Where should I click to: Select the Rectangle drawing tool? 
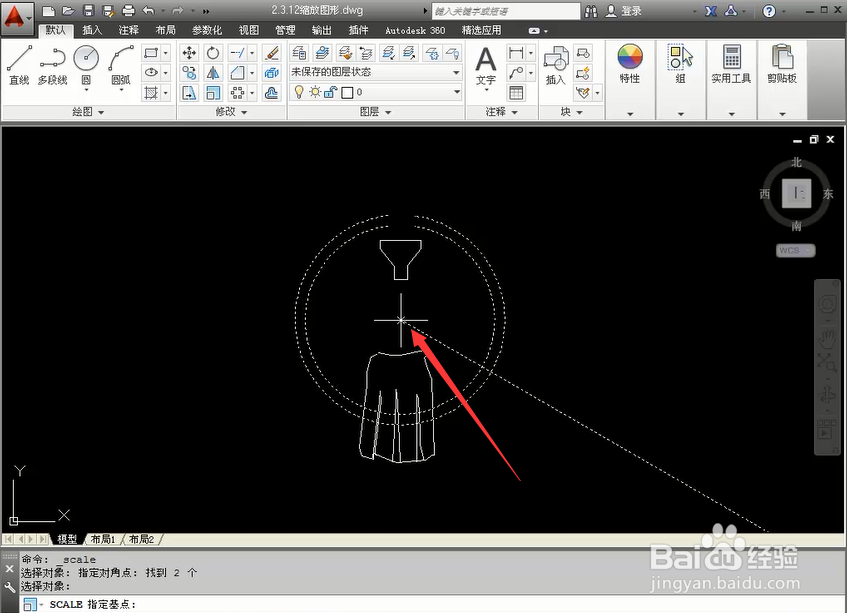tap(151, 53)
